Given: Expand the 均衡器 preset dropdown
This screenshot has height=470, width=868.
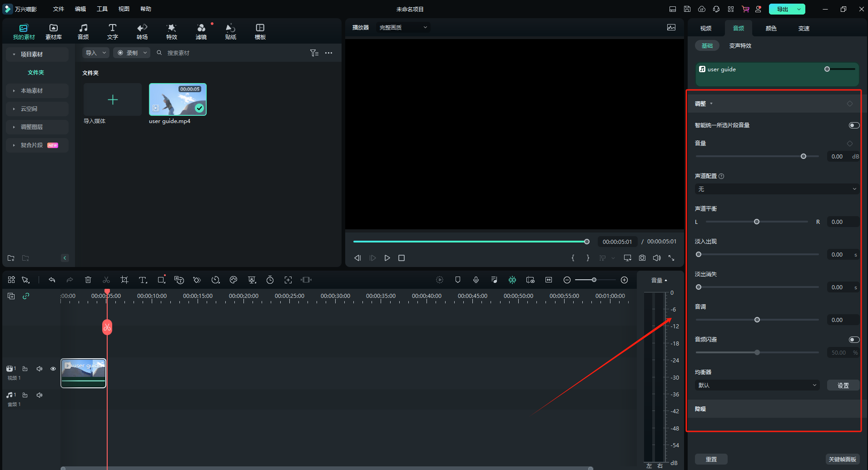Looking at the screenshot, I should click(757, 385).
